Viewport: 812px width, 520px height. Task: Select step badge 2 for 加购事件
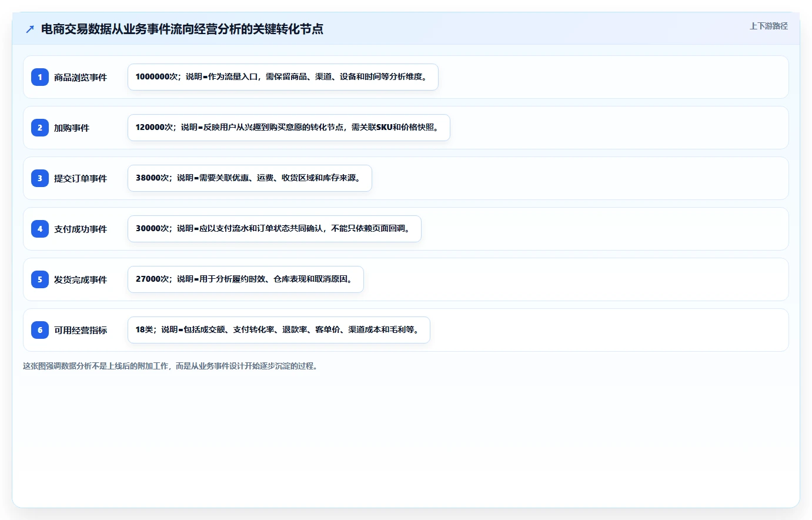pyautogui.click(x=40, y=128)
